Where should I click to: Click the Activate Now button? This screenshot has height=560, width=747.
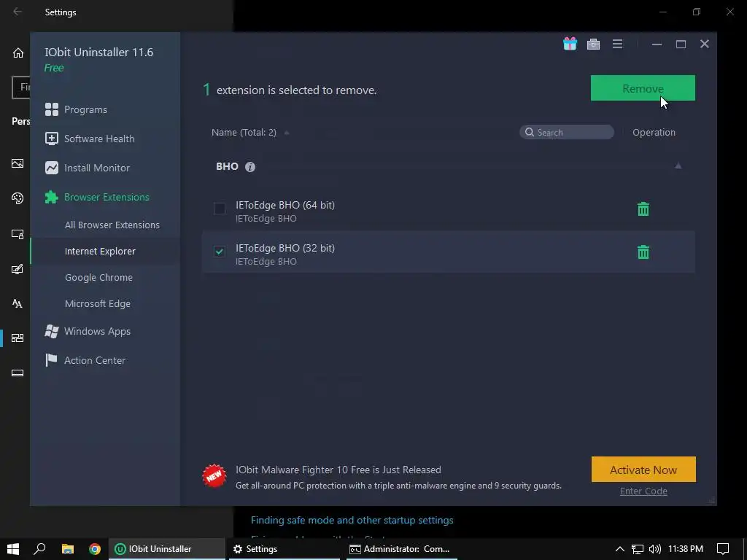(643, 470)
